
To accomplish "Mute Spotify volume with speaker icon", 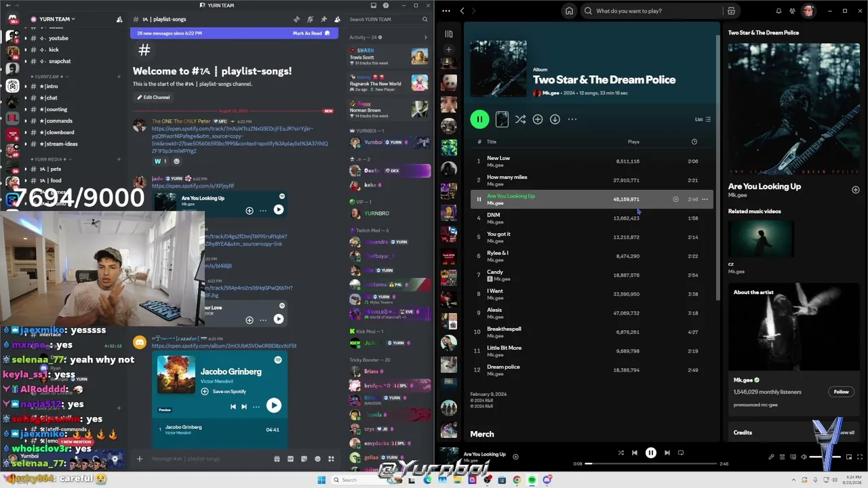I will click(x=804, y=457).
